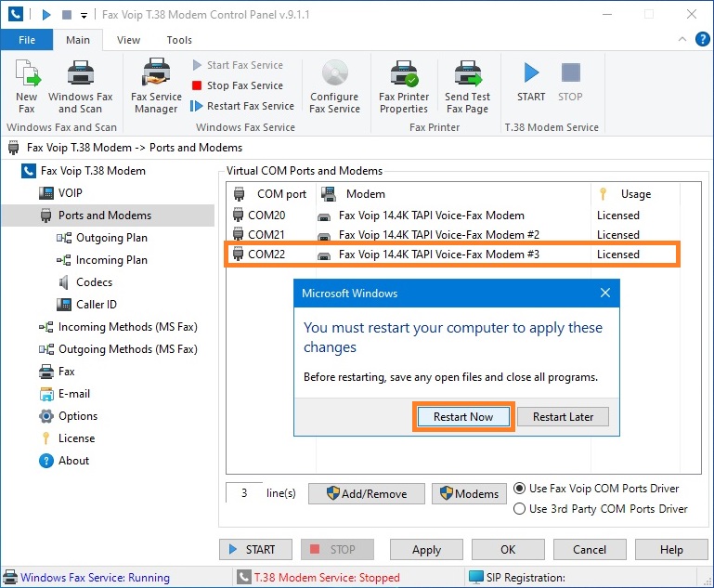Screen dimensions: 714x588
Task: Click the COM port column header
Action: click(271, 194)
